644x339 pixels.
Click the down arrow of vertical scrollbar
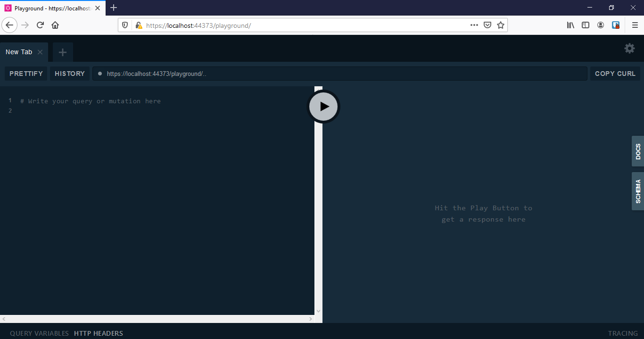[318, 311]
